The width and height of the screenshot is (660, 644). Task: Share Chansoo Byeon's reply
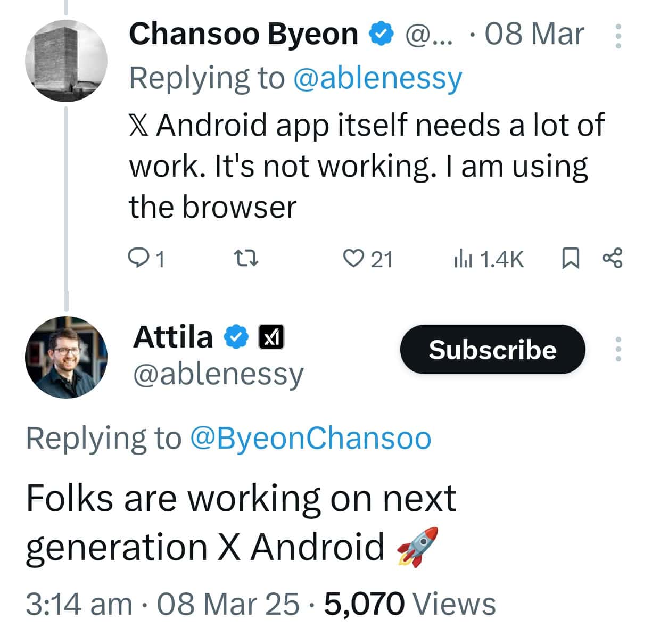[613, 259]
